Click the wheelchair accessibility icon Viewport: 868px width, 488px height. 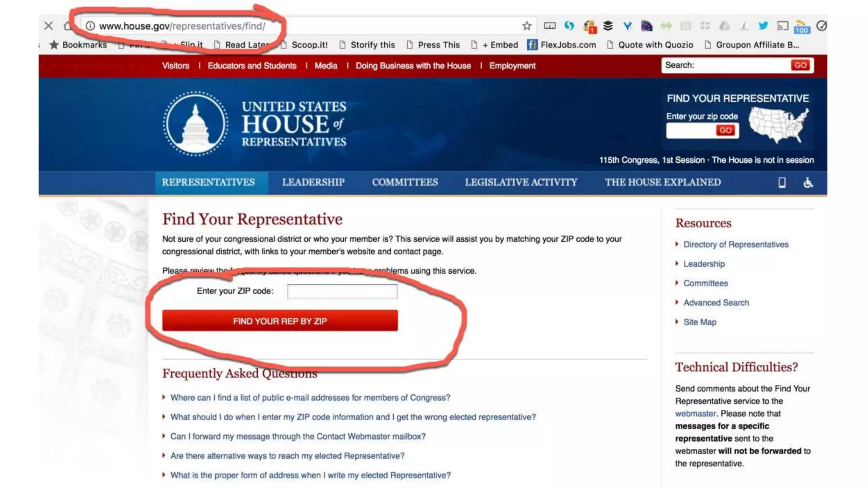[x=808, y=183]
